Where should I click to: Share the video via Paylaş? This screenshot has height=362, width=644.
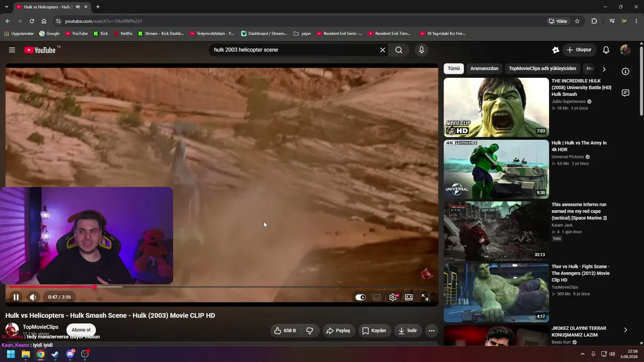point(338,331)
